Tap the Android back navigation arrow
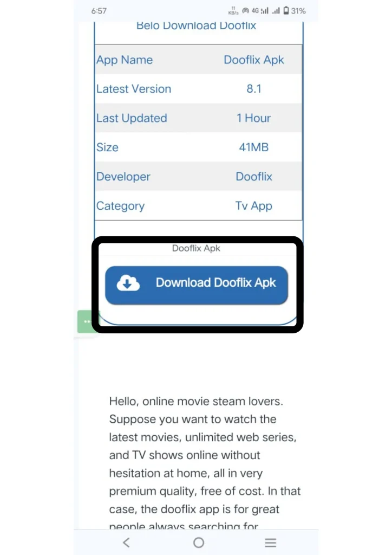 click(126, 543)
